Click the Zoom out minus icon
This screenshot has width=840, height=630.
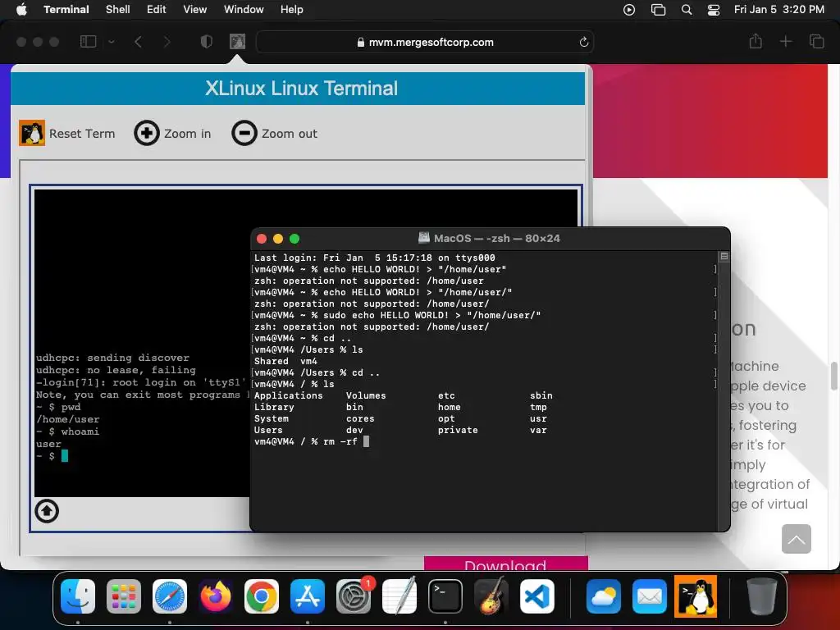point(244,133)
